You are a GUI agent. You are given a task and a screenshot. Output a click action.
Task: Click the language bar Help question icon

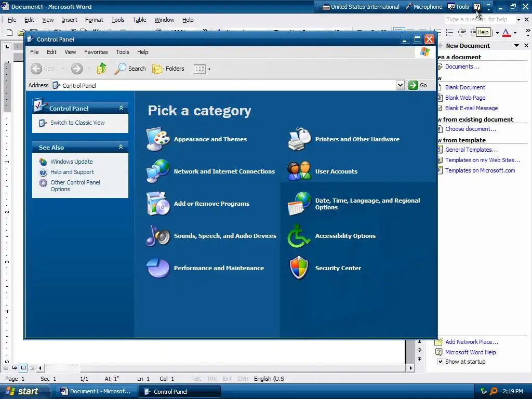[477, 7]
